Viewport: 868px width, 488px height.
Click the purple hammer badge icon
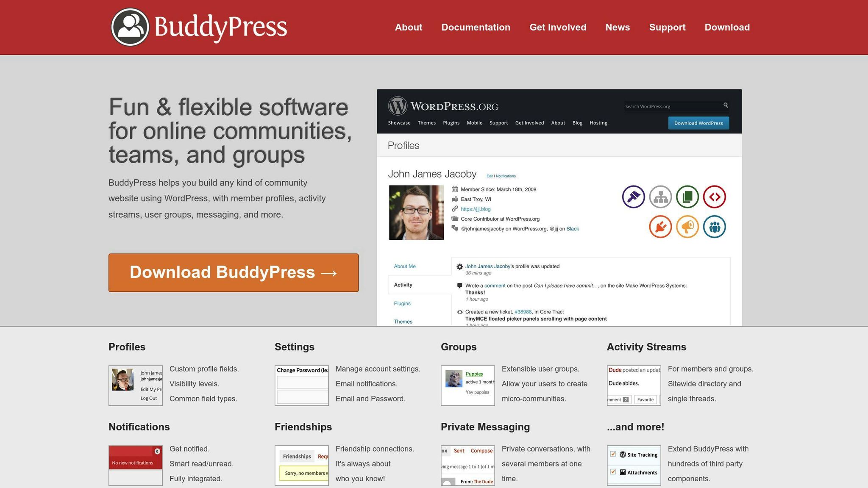(x=634, y=197)
